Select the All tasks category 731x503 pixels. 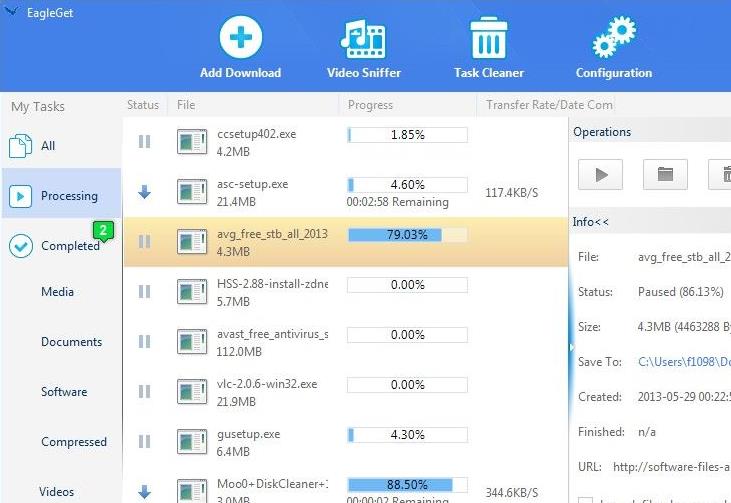point(62,145)
